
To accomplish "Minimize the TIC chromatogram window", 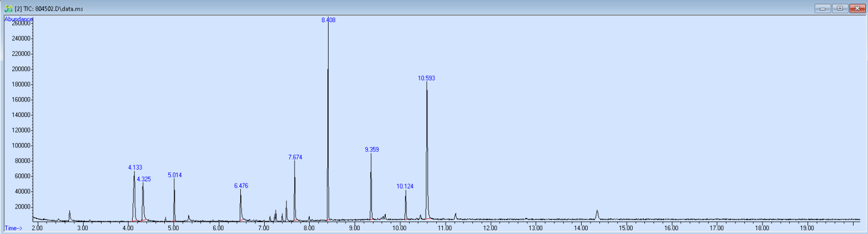I will point(822,8).
